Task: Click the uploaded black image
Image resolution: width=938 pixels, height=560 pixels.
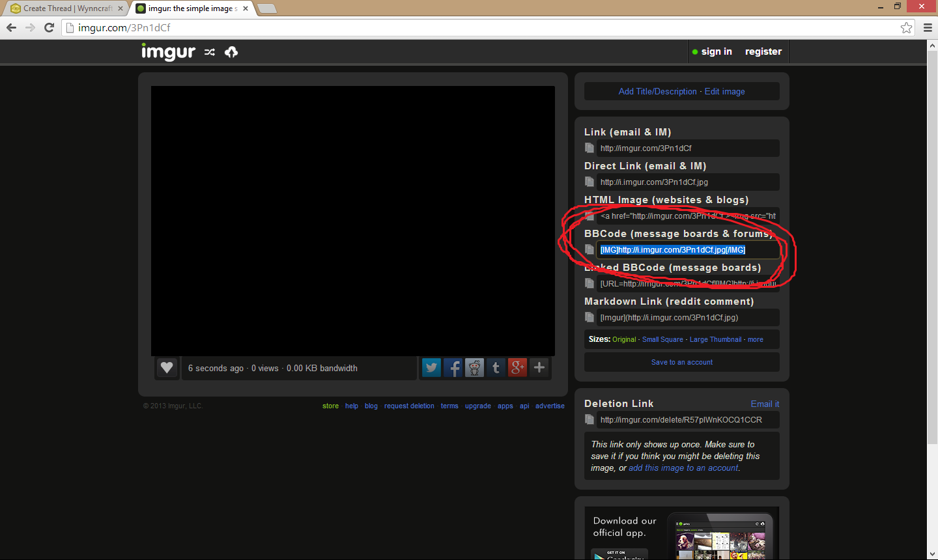Action: (353, 221)
